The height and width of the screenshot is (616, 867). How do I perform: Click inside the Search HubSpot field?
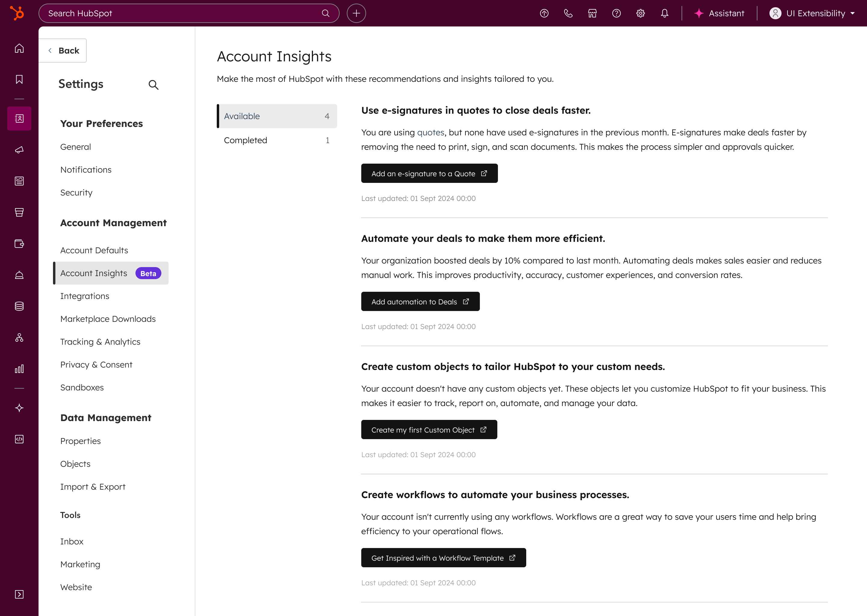182,13
